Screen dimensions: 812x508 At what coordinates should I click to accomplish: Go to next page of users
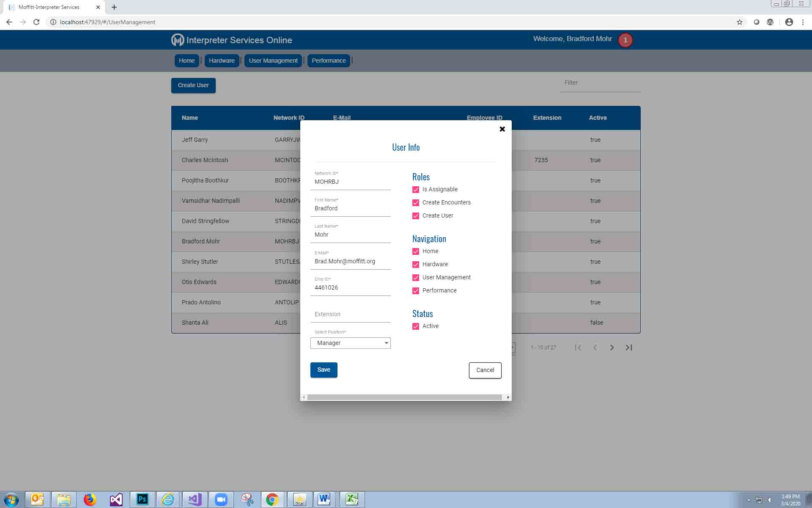click(612, 348)
